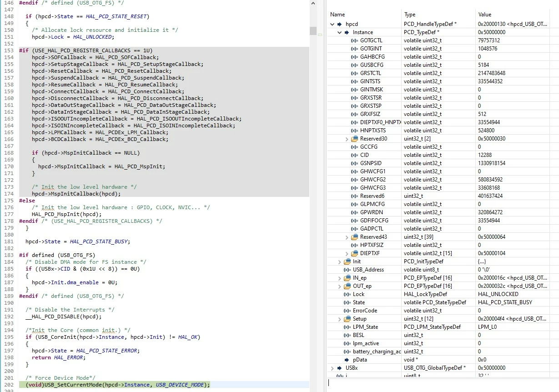Click line number 174 in gutter
559x392 pixels.
coord(9,194)
